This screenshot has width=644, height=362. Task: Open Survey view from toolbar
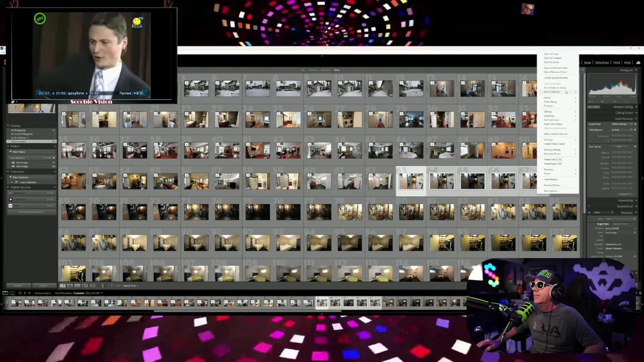(85, 286)
